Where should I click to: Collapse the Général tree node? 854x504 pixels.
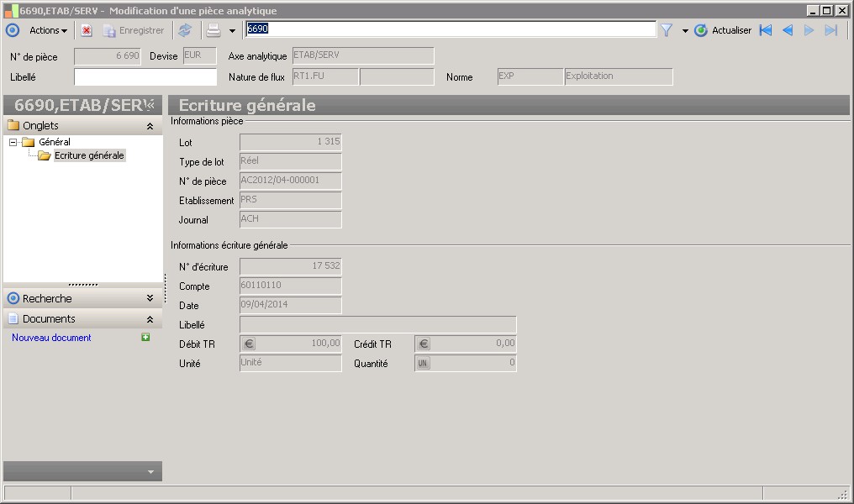point(13,143)
